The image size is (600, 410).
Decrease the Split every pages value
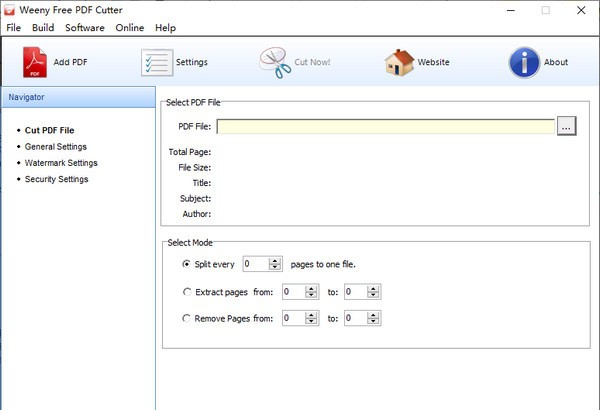point(275,267)
